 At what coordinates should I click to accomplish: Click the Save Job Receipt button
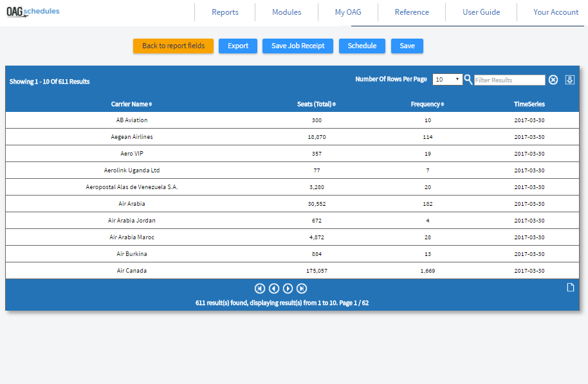coord(298,46)
